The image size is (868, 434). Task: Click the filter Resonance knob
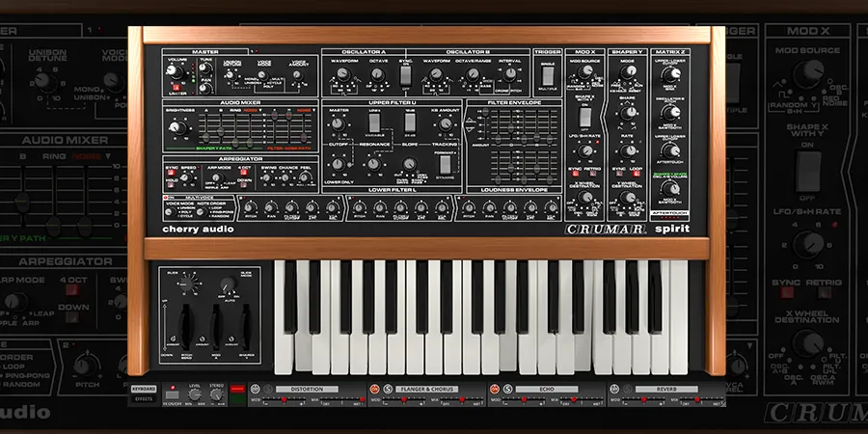click(373, 164)
